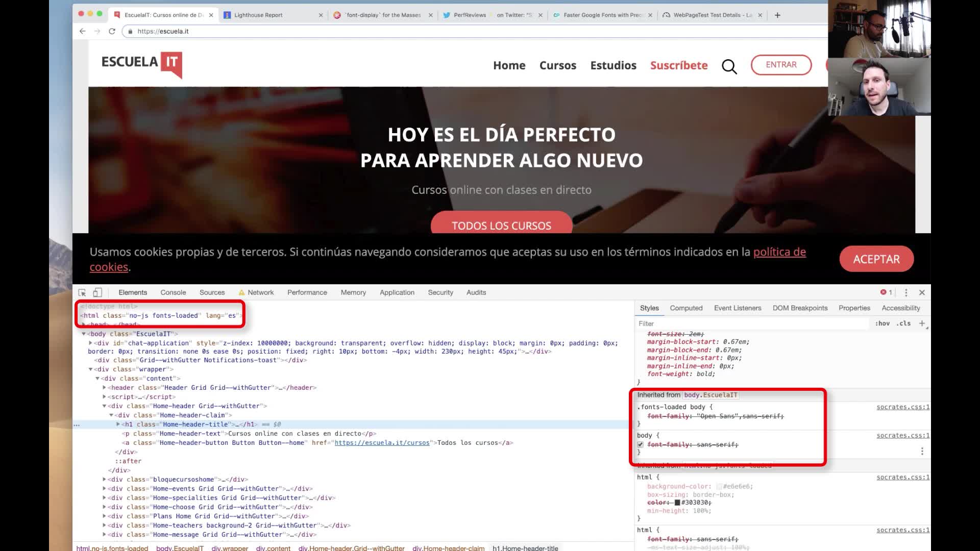The image size is (980, 551).
Task: Open the Console tab in DevTools
Action: pyautogui.click(x=173, y=292)
